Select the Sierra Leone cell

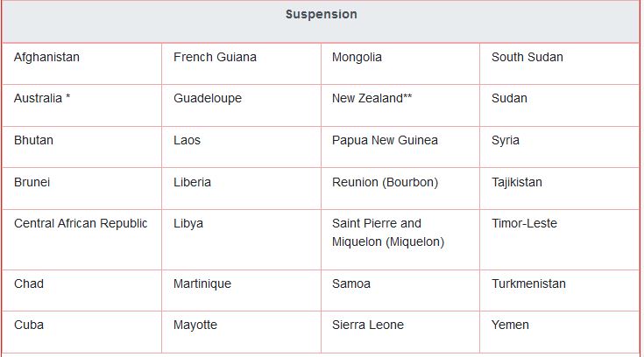368,325
